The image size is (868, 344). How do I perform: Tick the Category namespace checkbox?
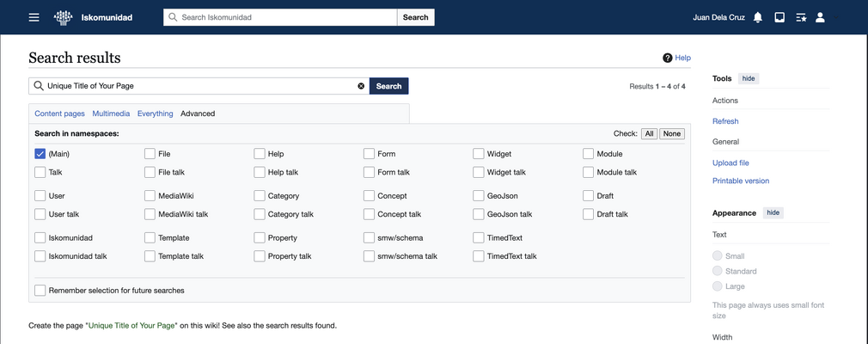click(x=259, y=195)
